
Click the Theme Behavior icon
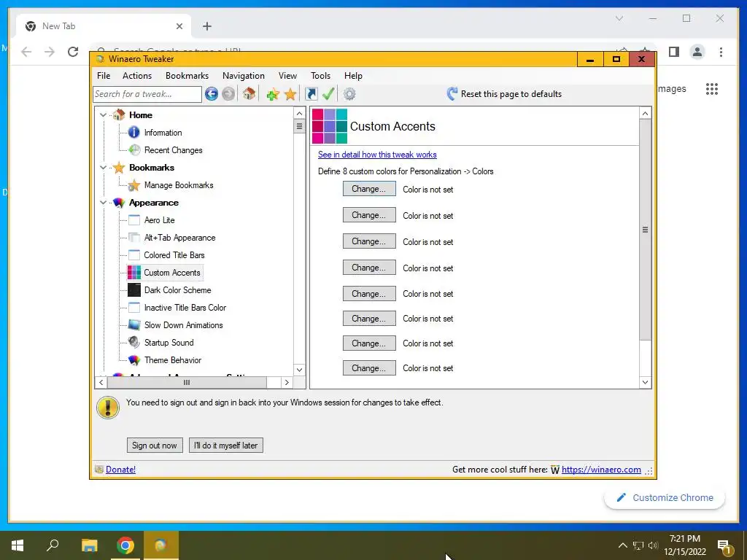point(134,360)
